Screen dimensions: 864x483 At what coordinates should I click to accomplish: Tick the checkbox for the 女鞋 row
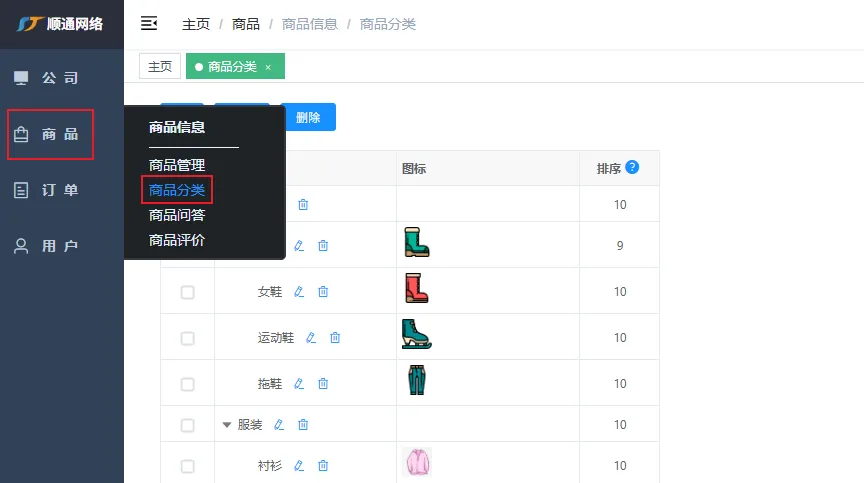click(x=187, y=292)
